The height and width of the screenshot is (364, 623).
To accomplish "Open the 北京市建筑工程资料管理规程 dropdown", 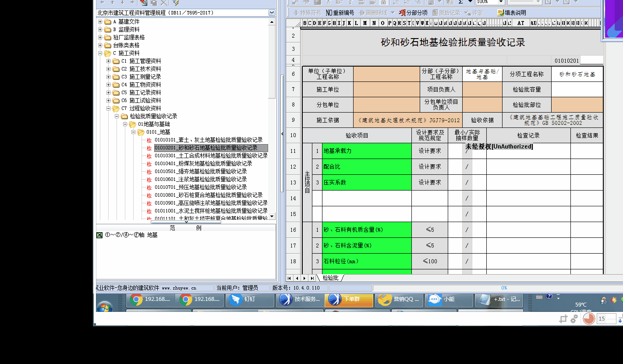I will (272, 13).
